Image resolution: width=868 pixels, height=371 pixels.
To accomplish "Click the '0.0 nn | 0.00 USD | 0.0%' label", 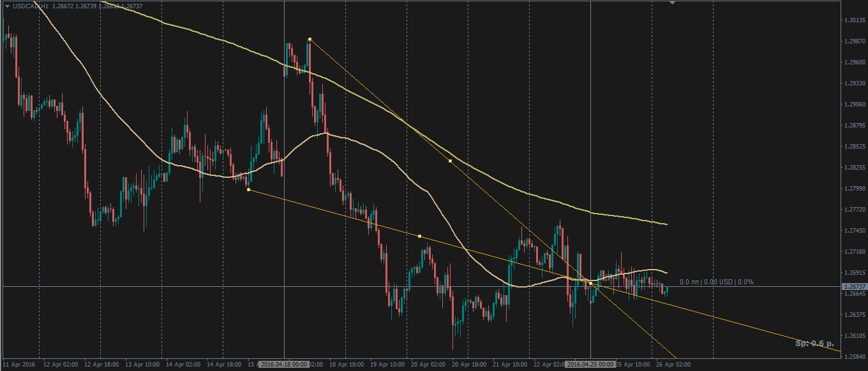I will [717, 282].
